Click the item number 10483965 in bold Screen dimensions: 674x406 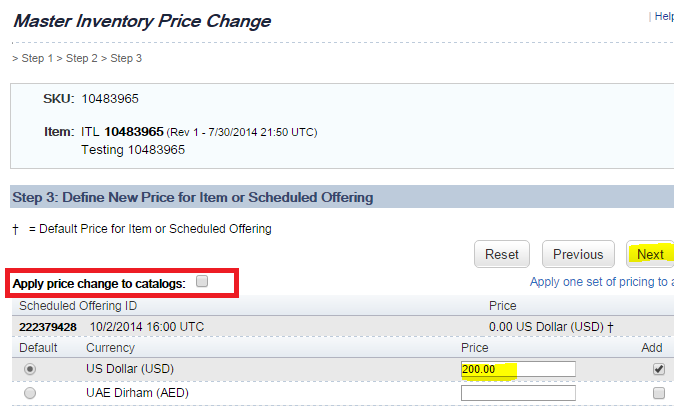tap(134, 131)
